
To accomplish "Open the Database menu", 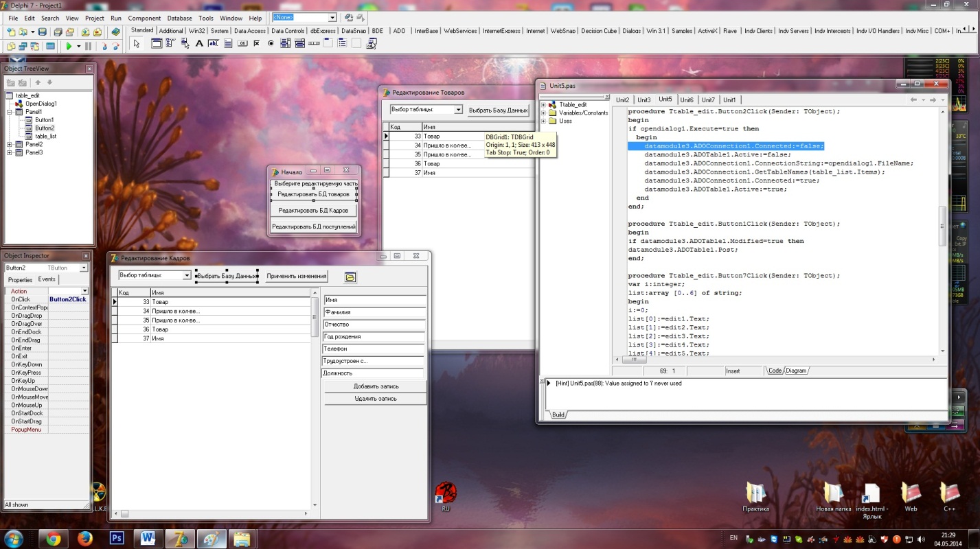I will (180, 18).
